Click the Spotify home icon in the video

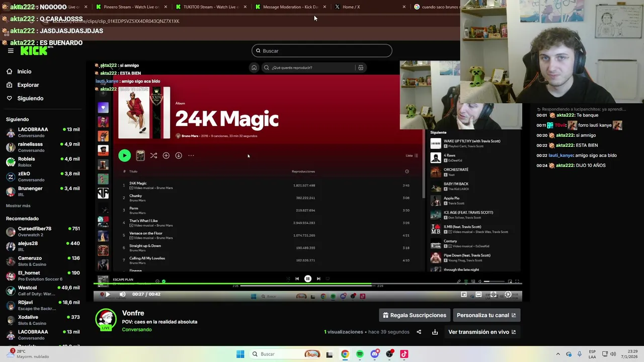pyautogui.click(x=254, y=67)
